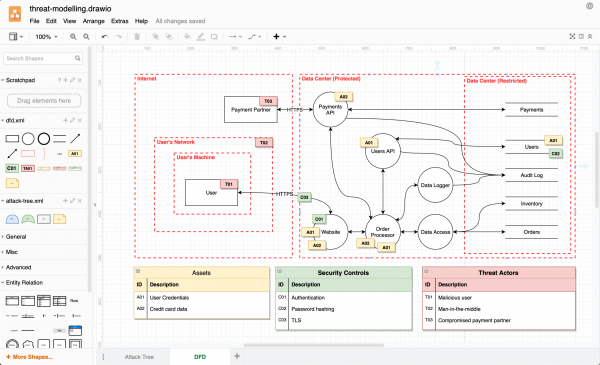Select the green C01 control tag shape
The width and height of the screenshot is (600, 365).
pos(12,168)
